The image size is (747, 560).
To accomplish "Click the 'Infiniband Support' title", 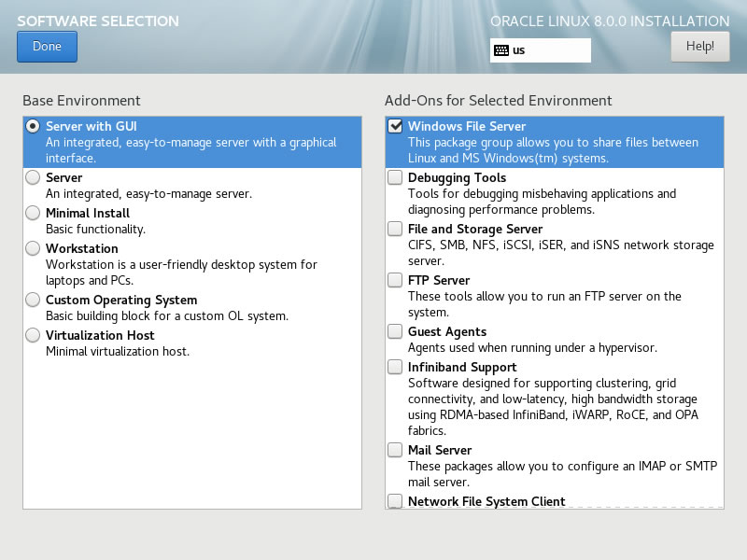I will [x=462, y=367].
